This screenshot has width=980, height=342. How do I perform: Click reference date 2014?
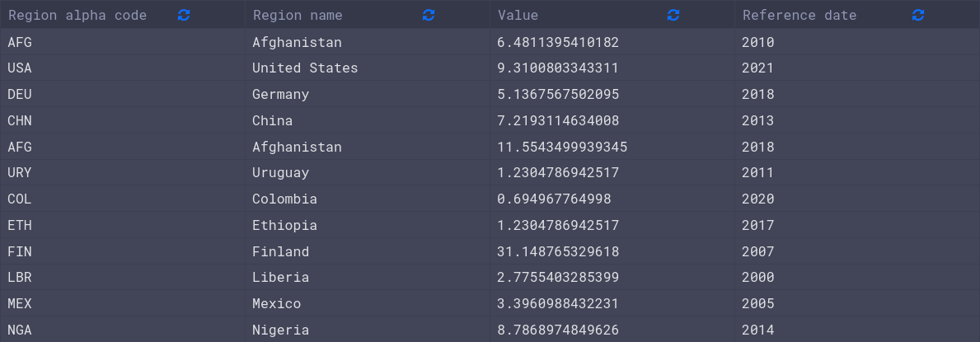[x=758, y=330]
